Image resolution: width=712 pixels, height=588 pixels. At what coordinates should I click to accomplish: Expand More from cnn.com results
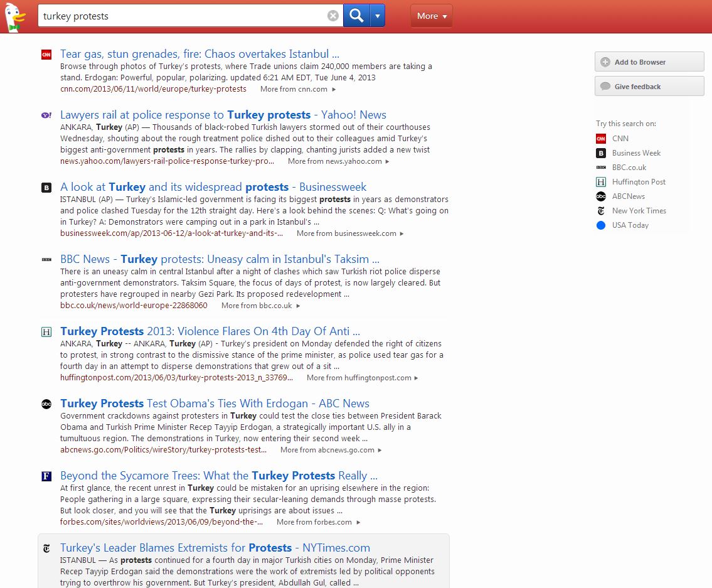coord(298,89)
